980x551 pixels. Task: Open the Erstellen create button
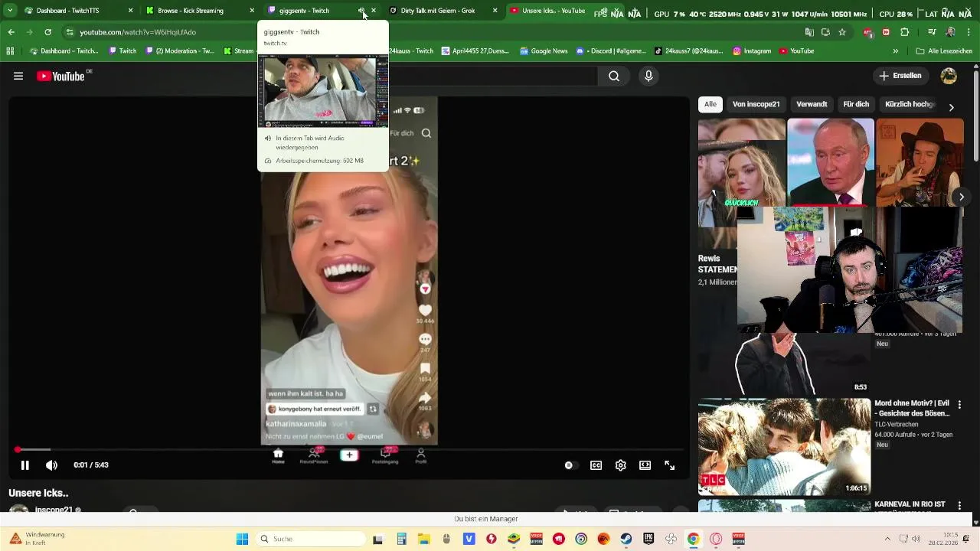[900, 76]
